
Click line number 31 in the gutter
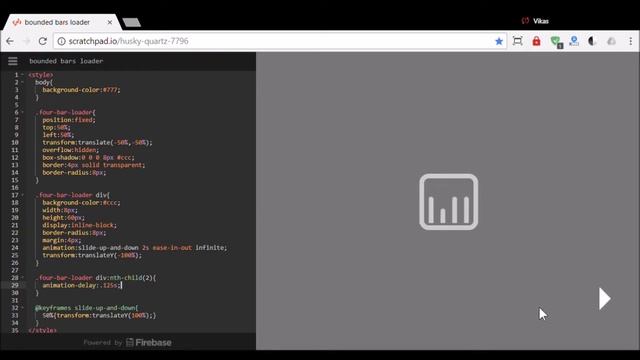(x=15, y=300)
